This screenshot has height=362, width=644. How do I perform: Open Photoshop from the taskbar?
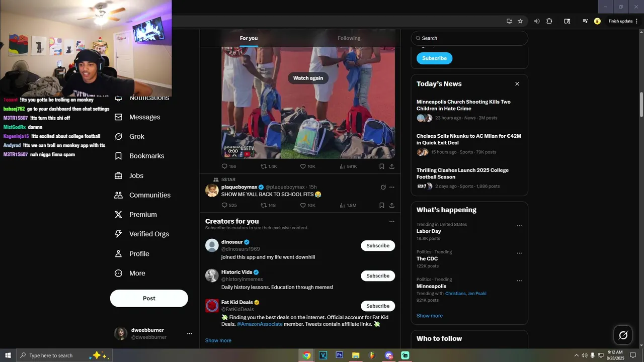coord(339,355)
